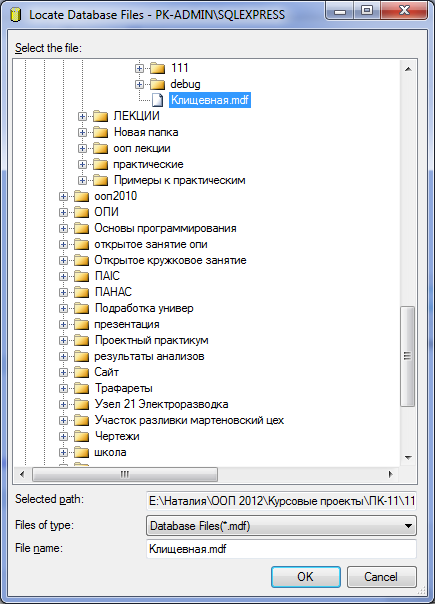Click the horizontal scrollbar thumb

coord(125,474)
